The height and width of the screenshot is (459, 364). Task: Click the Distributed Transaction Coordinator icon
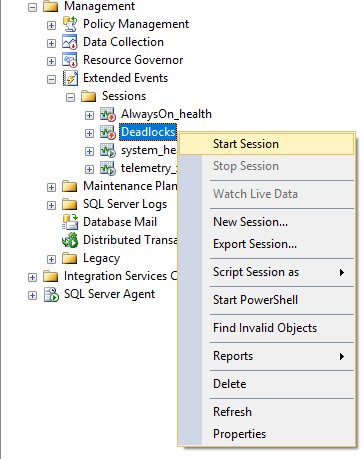click(70, 240)
